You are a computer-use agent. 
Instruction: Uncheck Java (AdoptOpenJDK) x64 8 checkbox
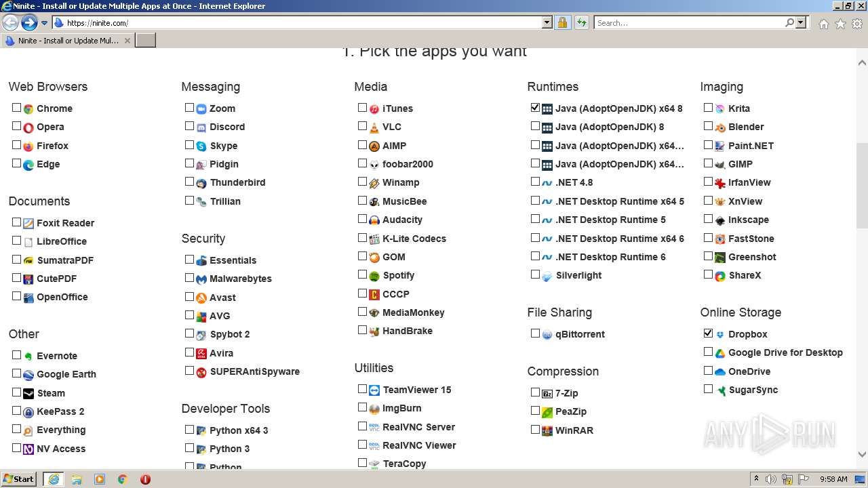pyautogui.click(x=535, y=107)
